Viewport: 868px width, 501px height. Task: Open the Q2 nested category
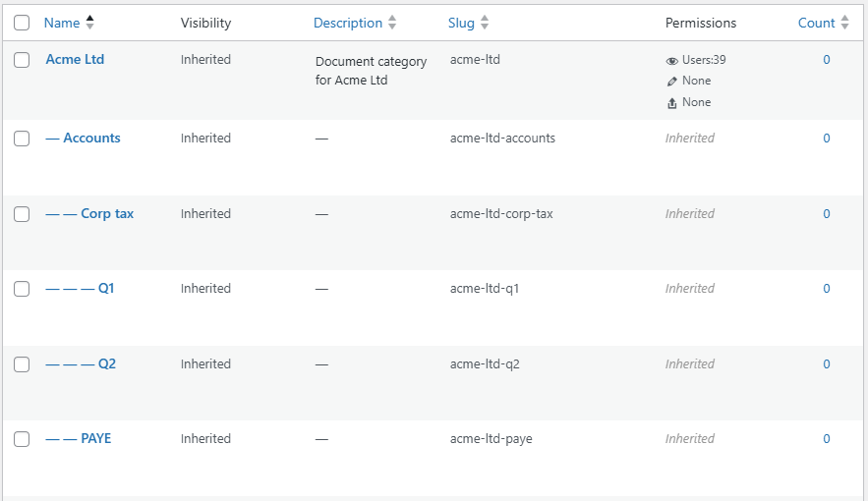(x=107, y=363)
